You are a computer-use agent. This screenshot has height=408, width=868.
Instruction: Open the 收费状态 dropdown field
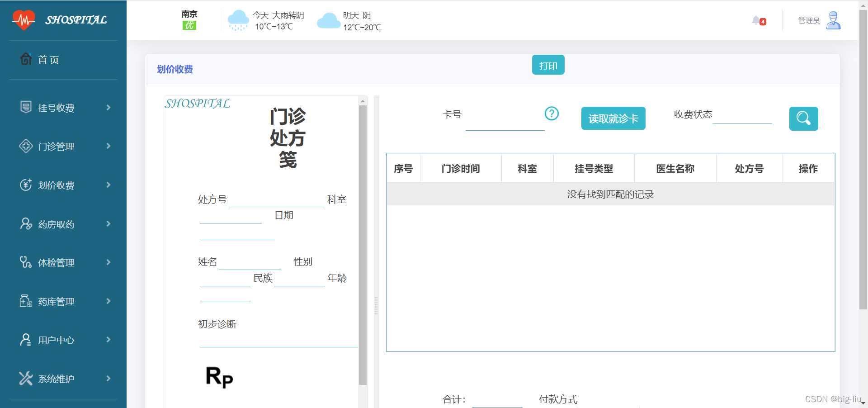pos(742,115)
